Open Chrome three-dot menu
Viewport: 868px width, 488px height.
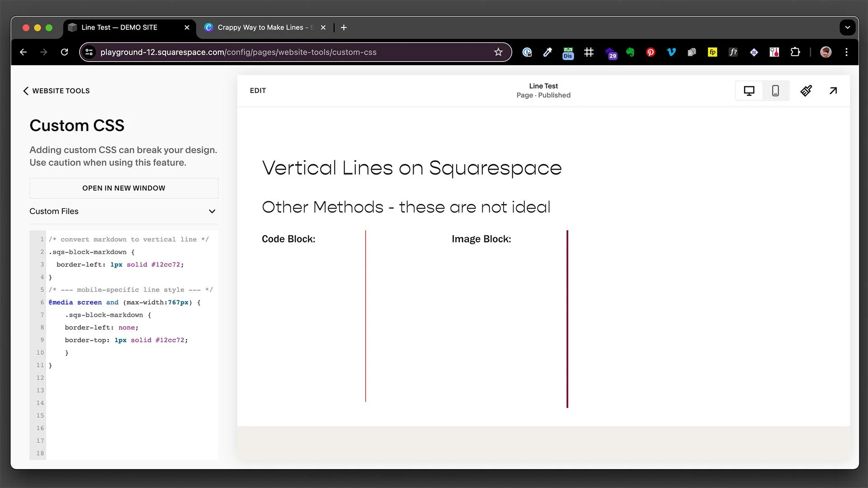tap(847, 52)
